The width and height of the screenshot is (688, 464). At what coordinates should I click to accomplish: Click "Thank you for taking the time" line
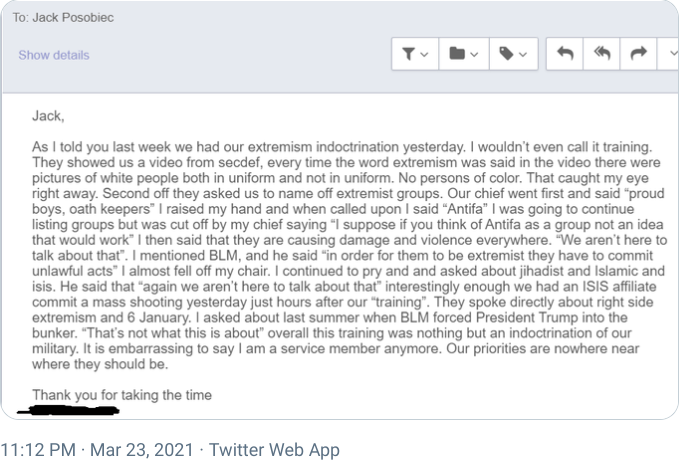[x=121, y=395]
